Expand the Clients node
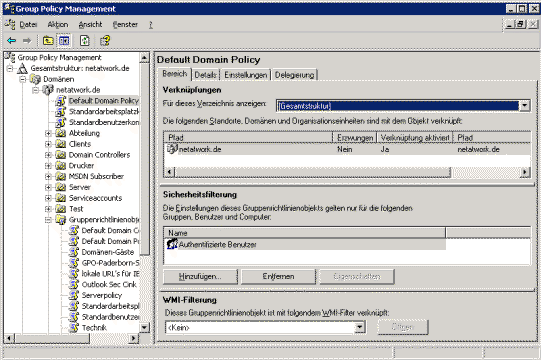Viewport: 541px width, 360px height. [48, 144]
